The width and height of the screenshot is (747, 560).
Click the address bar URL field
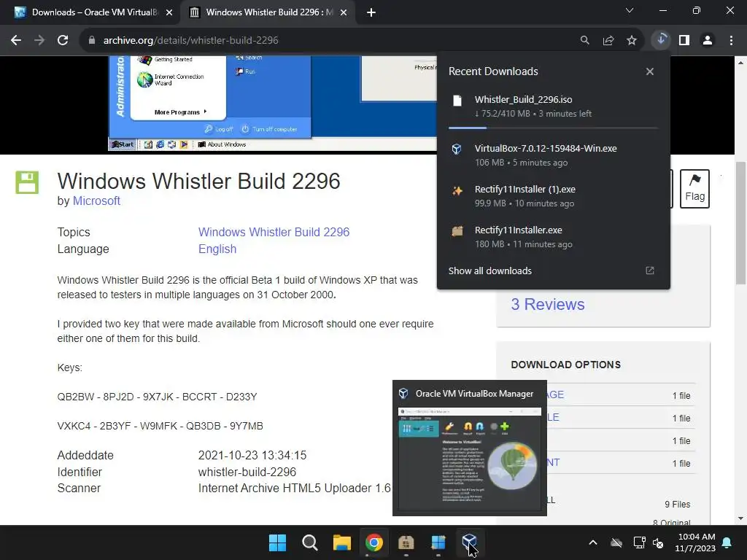tap(329, 41)
